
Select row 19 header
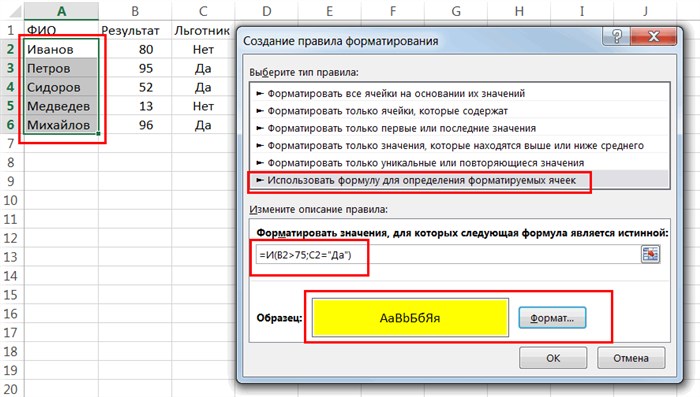coord(11,371)
